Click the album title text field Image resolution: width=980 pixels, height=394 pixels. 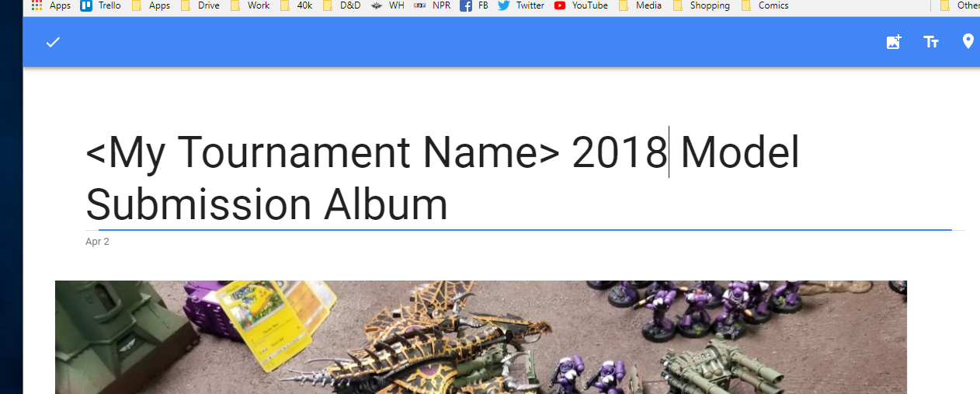click(x=524, y=179)
